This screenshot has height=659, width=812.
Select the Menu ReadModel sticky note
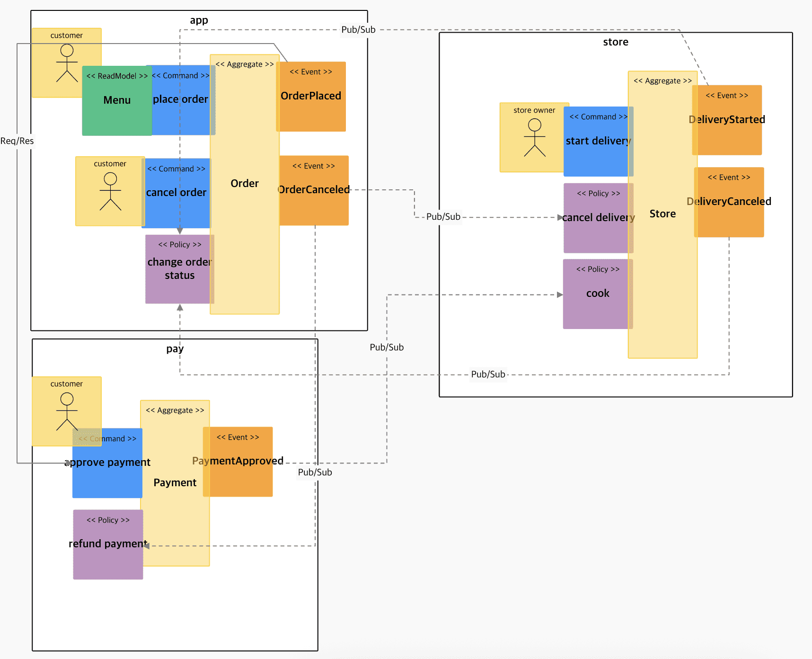pos(117,101)
